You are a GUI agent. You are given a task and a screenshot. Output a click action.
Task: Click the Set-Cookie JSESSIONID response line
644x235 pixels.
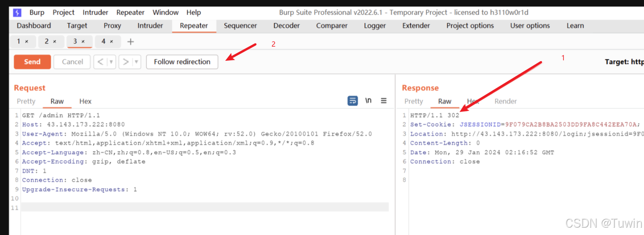[524, 124]
